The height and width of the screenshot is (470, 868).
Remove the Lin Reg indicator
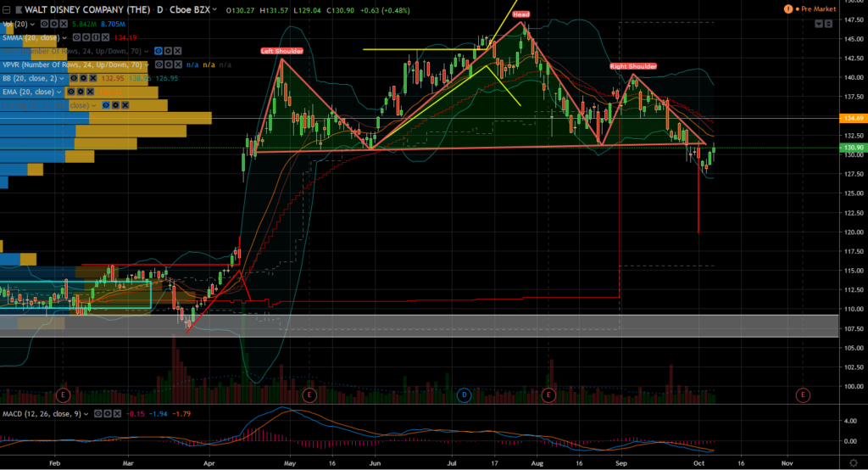(x=125, y=105)
